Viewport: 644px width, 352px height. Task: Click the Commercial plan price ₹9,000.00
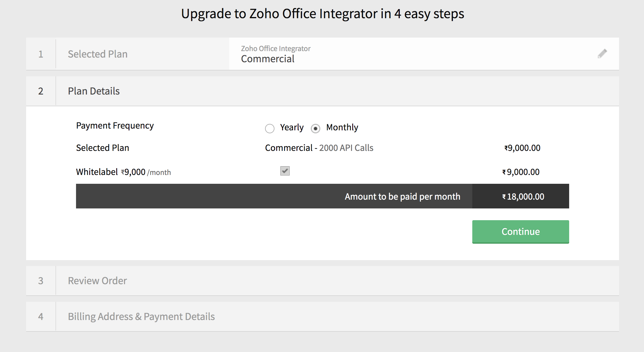[522, 148]
